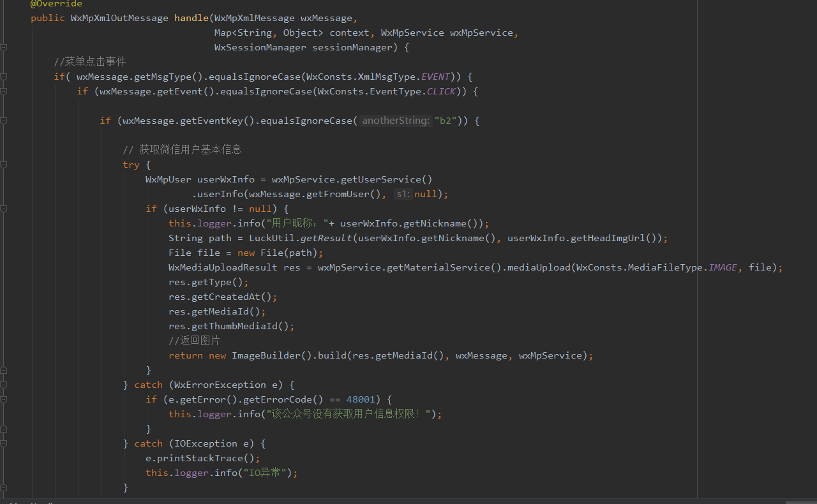Click the return keyword

(x=186, y=355)
